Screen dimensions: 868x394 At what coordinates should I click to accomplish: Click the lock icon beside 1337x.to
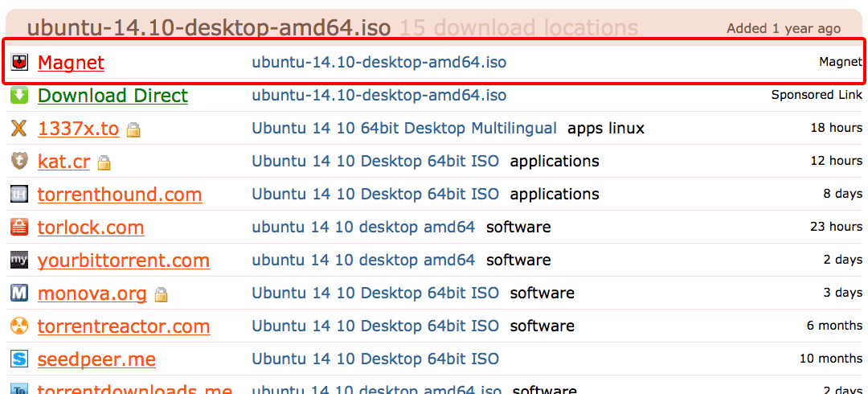[x=133, y=130]
